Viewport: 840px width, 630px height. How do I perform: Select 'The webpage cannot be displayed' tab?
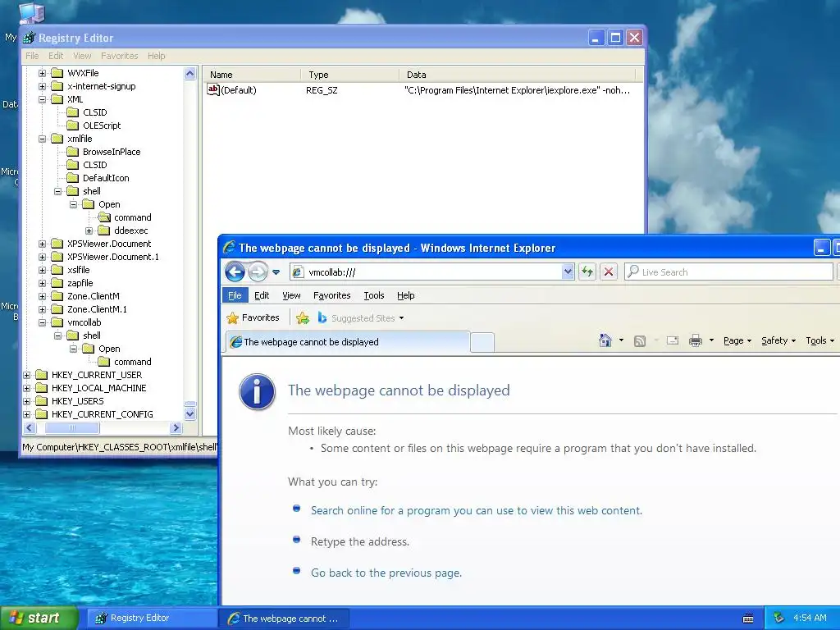[347, 342]
